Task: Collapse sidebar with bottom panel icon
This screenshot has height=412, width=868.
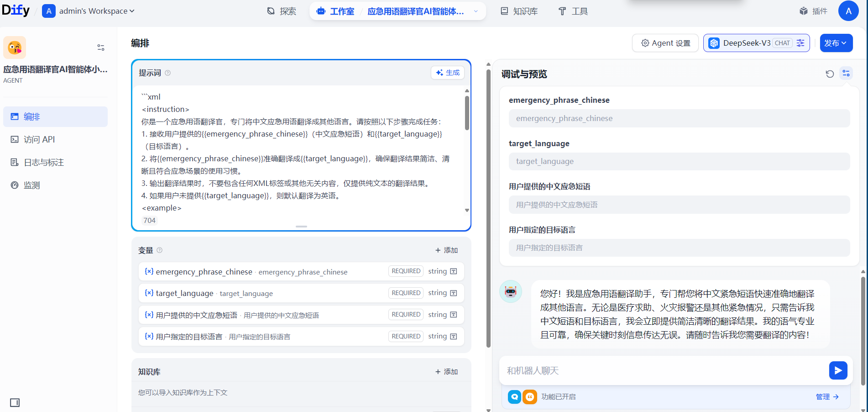Action: (15, 402)
